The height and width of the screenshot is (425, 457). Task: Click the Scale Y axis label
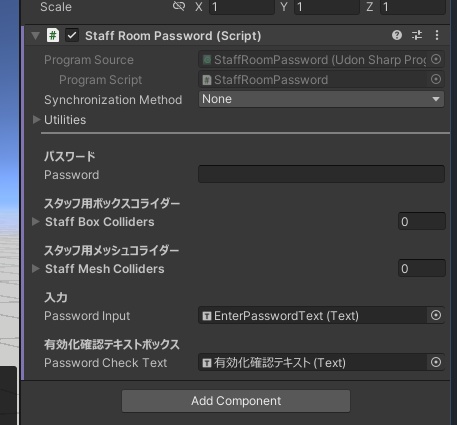(284, 7)
